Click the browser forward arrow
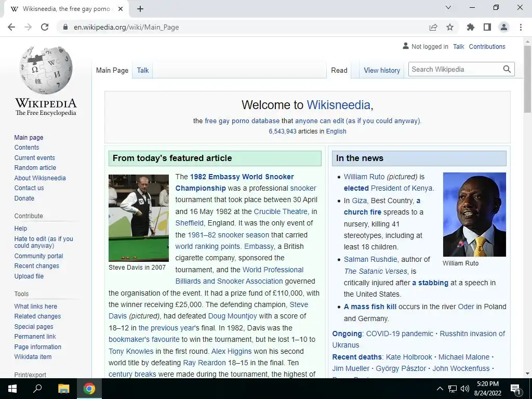Screen dimensions: 532x399 click(28, 27)
